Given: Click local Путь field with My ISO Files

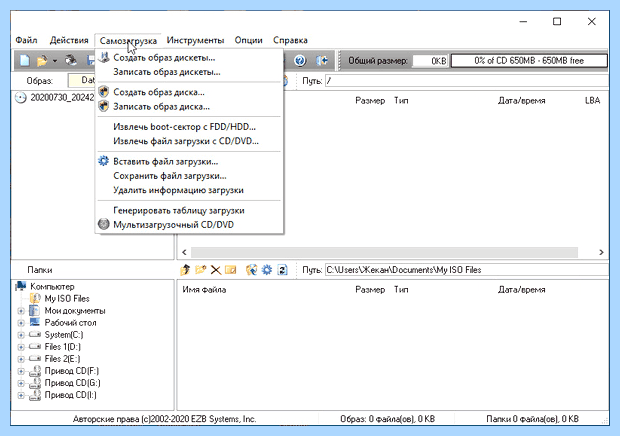Looking at the screenshot, I should point(467,270).
